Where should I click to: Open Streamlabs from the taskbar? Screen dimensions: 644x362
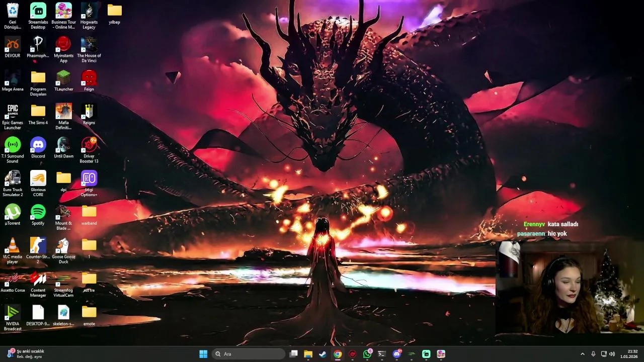[426, 354]
